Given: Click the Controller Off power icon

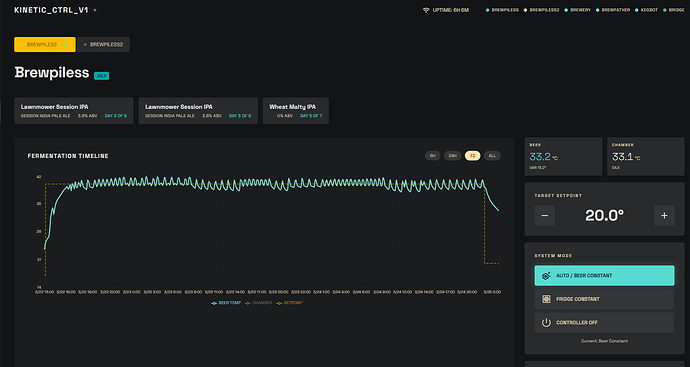Looking at the screenshot, I should pos(546,323).
